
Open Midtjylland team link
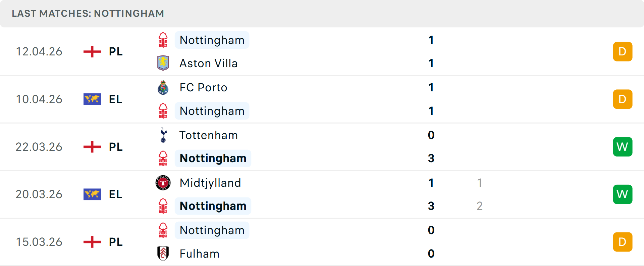click(210, 183)
